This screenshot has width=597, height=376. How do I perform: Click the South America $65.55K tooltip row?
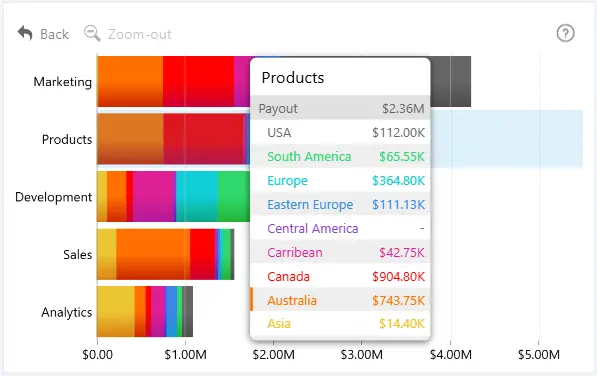(340, 156)
